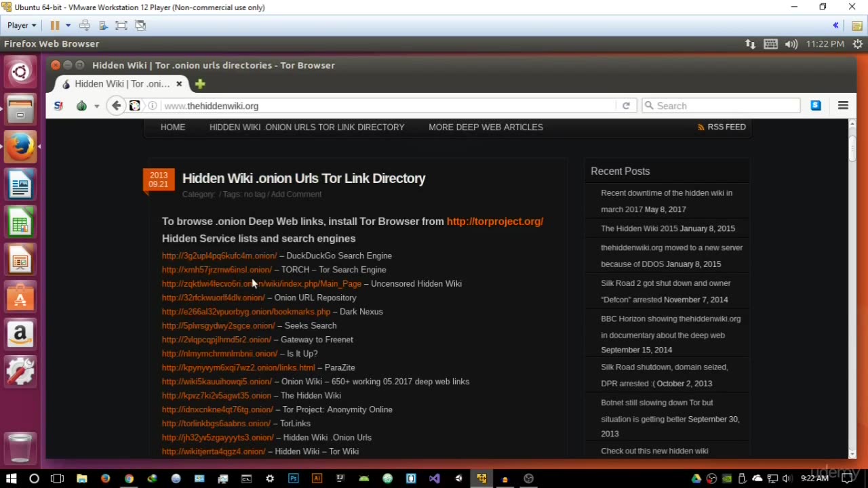This screenshot has height=488, width=868.
Task: Go back using the back arrow
Action: pyautogui.click(x=117, y=106)
